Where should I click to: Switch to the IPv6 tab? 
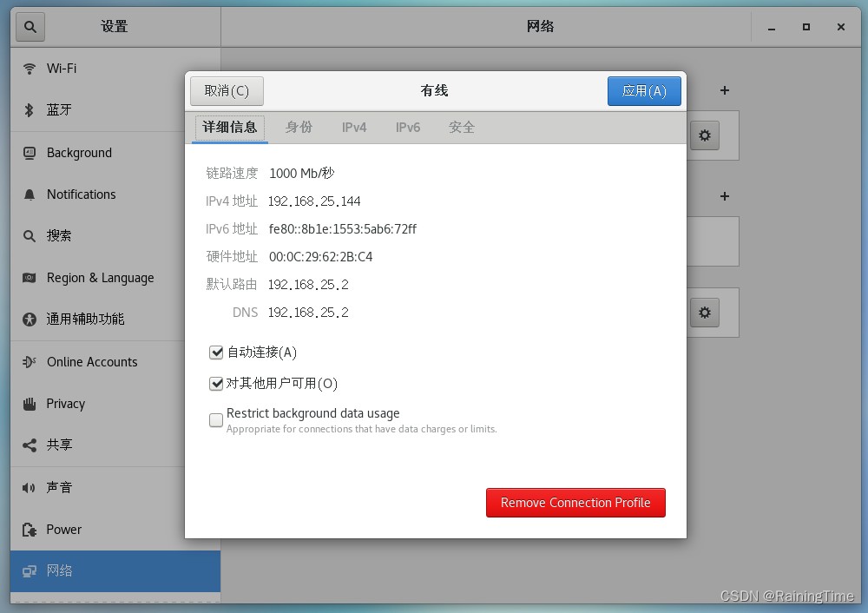(x=408, y=128)
